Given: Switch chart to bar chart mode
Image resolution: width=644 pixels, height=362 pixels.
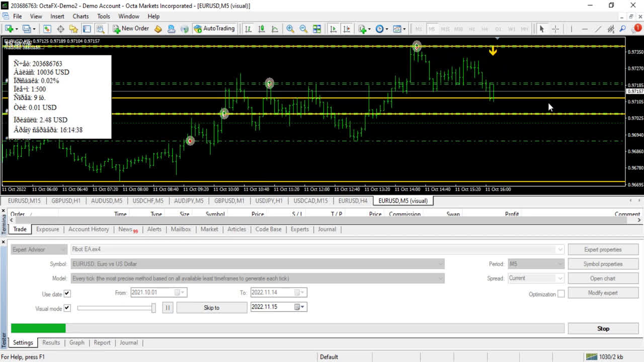Looking at the screenshot, I should (248, 29).
